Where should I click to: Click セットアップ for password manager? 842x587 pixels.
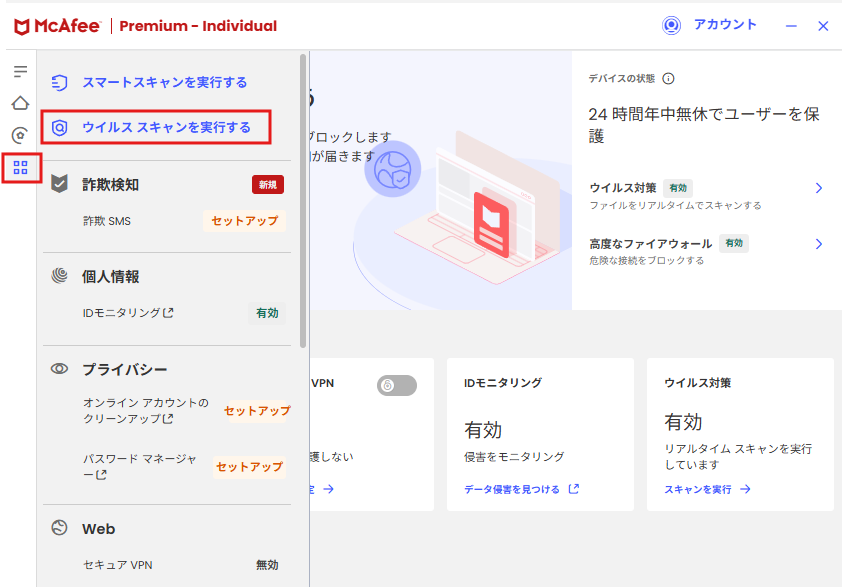[x=249, y=467]
